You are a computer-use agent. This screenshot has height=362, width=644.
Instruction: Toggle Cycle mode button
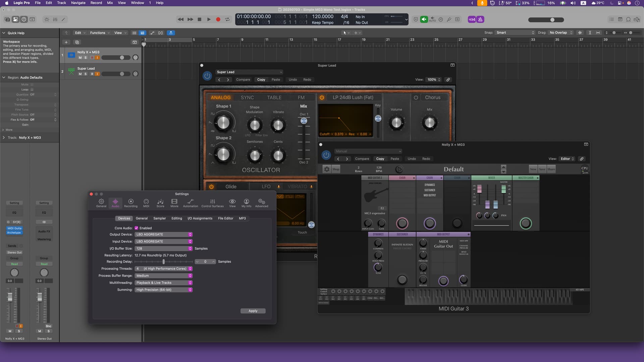227,19
